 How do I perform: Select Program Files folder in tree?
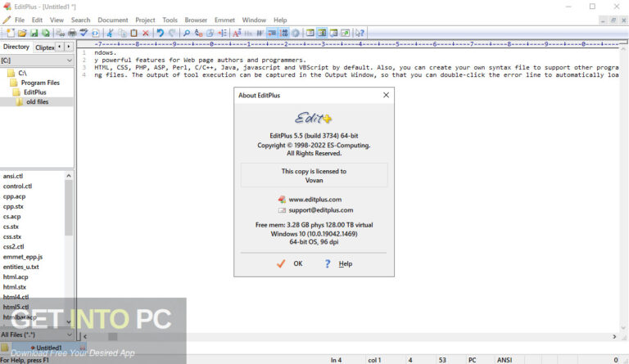[x=40, y=83]
